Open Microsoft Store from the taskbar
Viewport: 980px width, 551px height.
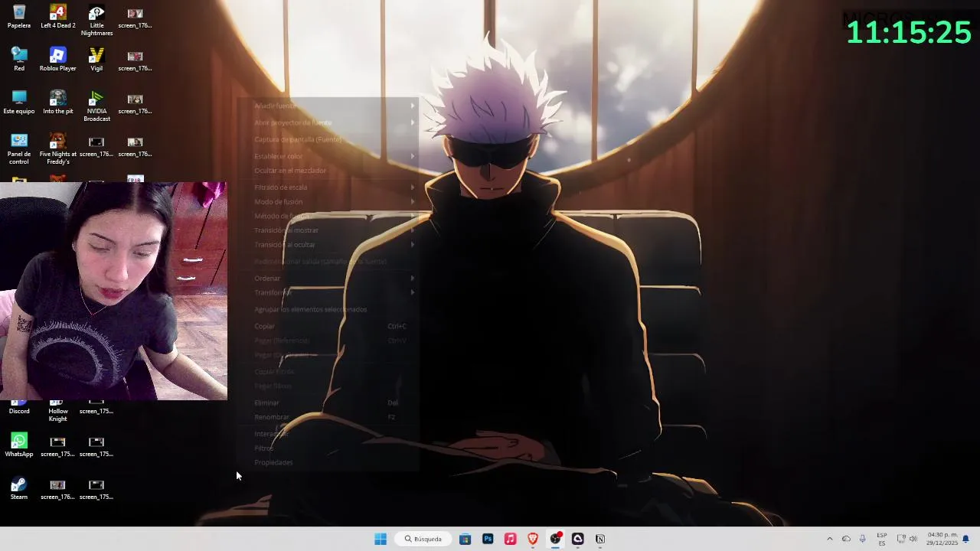465,539
